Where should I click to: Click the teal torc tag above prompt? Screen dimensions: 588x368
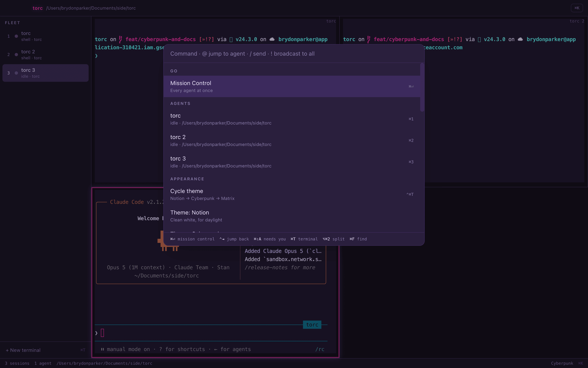pyautogui.click(x=312, y=325)
